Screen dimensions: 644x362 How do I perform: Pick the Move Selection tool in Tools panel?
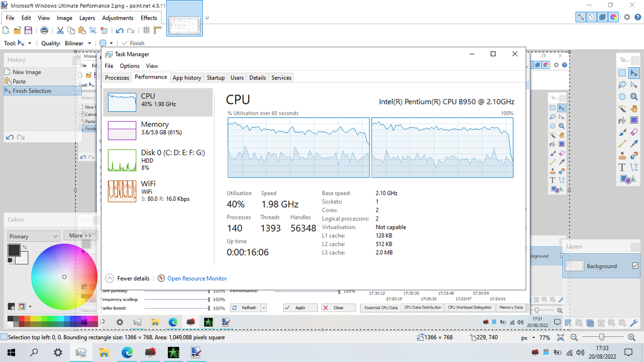tap(634, 73)
